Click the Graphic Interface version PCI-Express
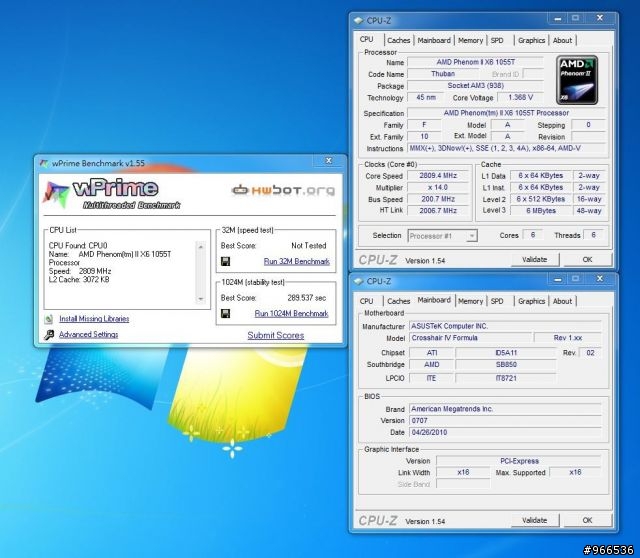The image size is (640, 558). tap(519, 461)
